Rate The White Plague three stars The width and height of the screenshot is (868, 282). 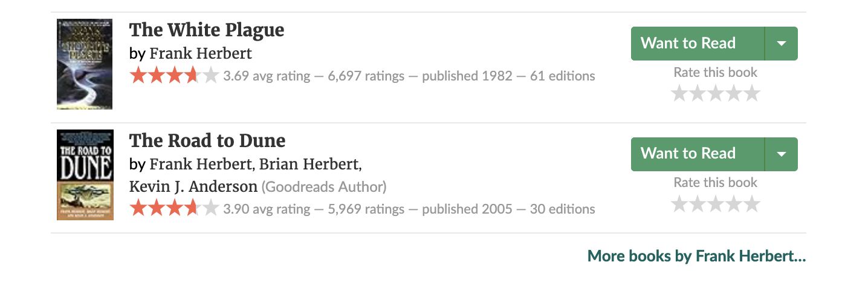(x=716, y=94)
